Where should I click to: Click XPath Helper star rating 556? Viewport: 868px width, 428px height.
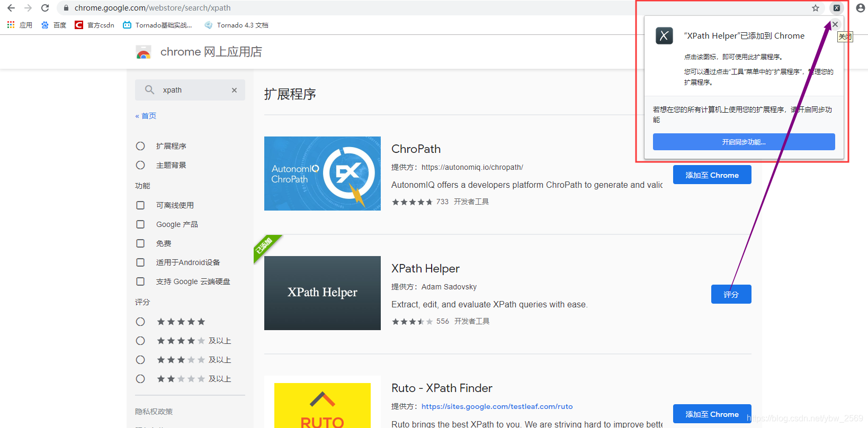pos(420,322)
